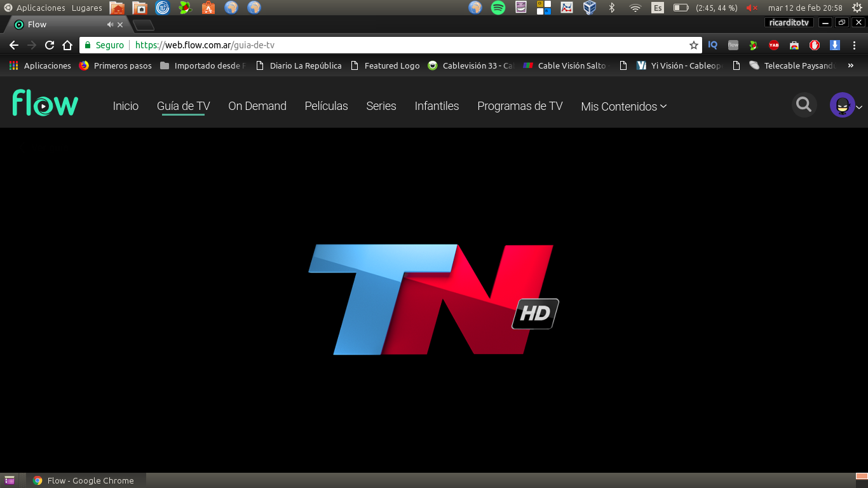Click the Flow - Google Chrome taskbar button
Image resolution: width=868 pixels, height=488 pixels.
point(86,480)
